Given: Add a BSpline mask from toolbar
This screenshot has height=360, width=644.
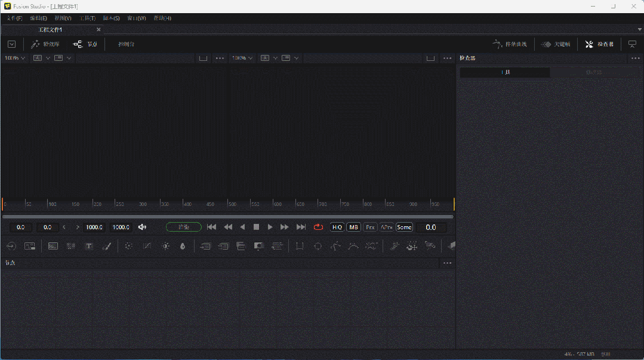Looking at the screenshot, I should click(353, 246).
